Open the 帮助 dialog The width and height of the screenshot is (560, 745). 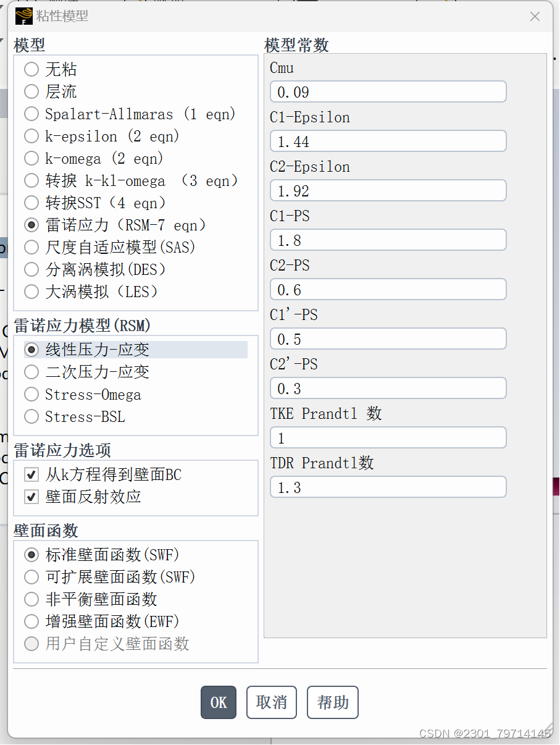point(333,702)
